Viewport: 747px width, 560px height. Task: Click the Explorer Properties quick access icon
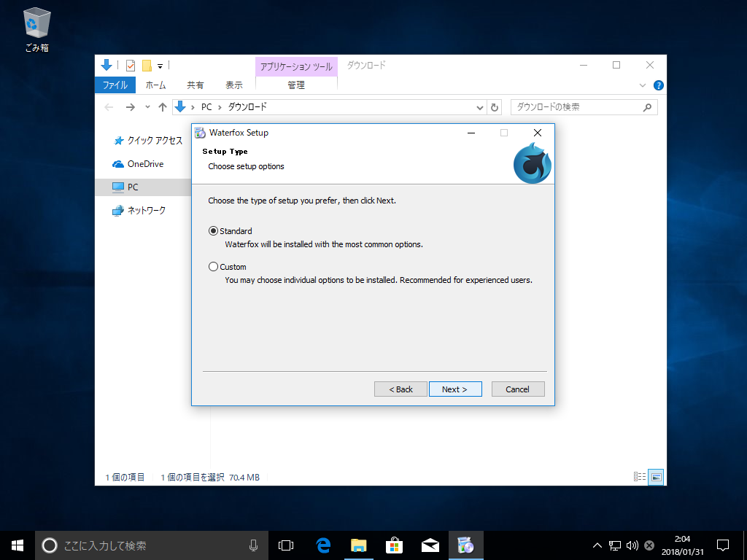coord(130,65)
